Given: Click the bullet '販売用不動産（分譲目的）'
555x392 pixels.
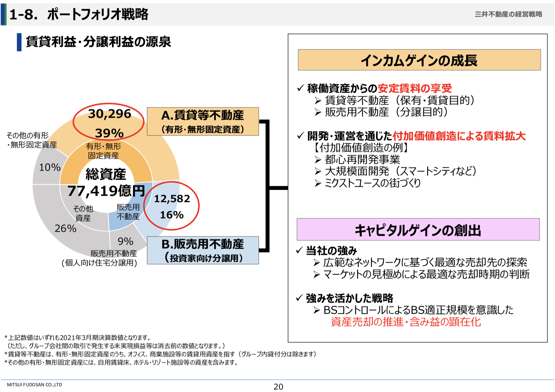Looking at the screenshot, I should [x=387, y=112].
